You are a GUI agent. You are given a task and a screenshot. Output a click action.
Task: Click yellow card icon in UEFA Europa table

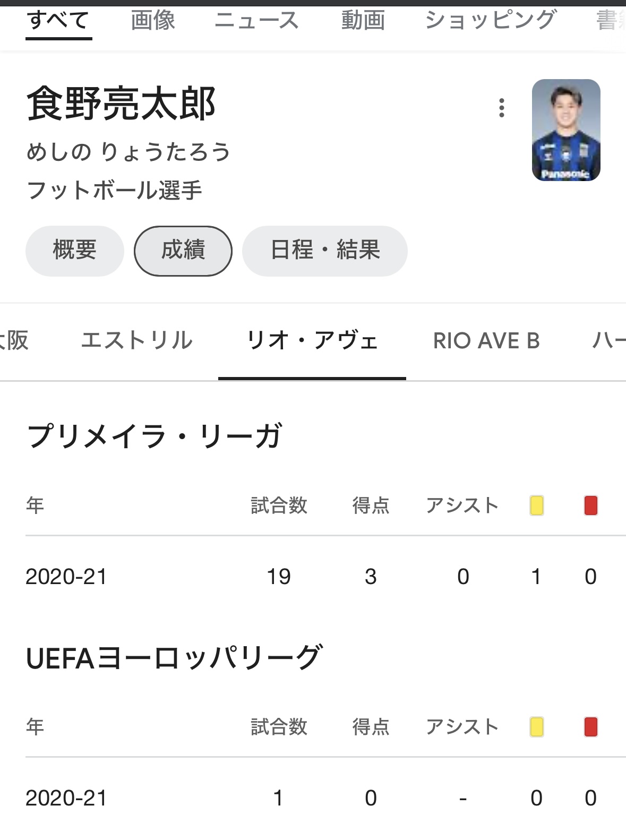pyautogui.click(x=537, y=727)
